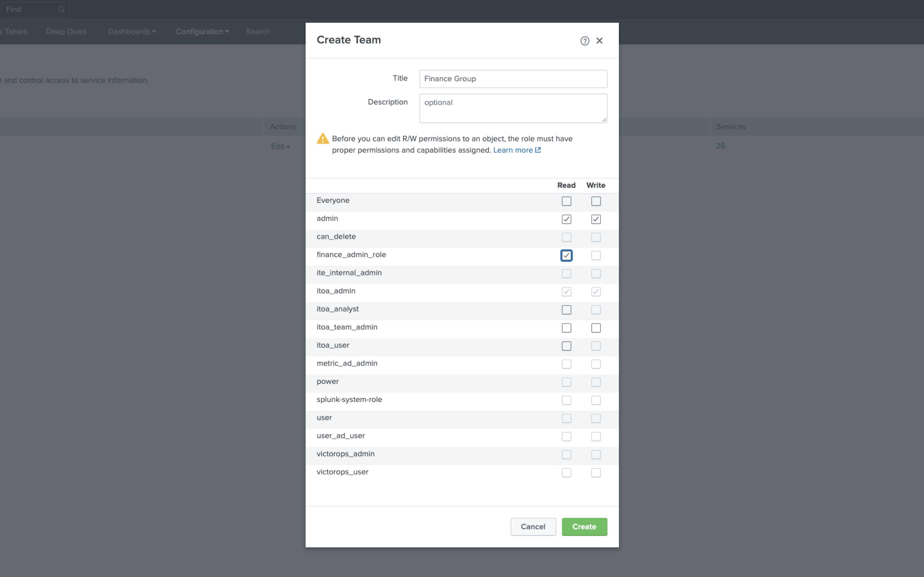Click the green Create button

point(584,527)
